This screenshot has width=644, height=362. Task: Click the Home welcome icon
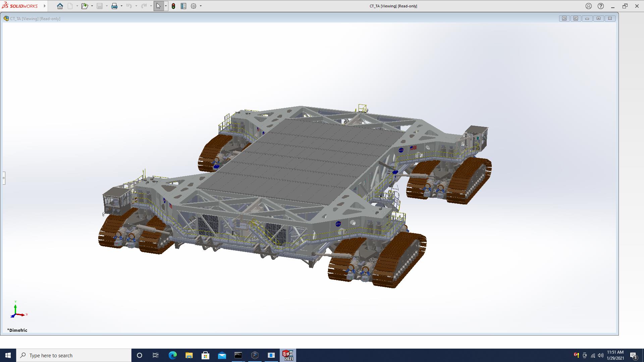[60, 6]
